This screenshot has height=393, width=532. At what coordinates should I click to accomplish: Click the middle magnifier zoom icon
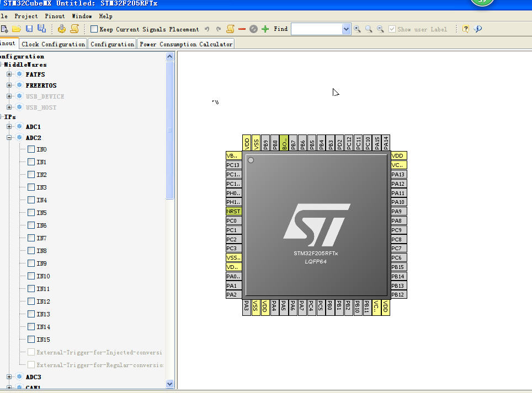pos(369,29)
